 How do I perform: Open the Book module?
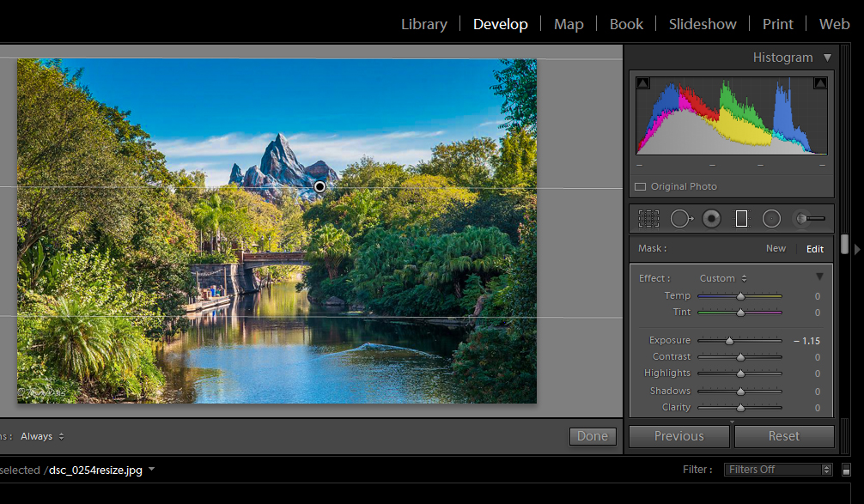coord(626,24)
